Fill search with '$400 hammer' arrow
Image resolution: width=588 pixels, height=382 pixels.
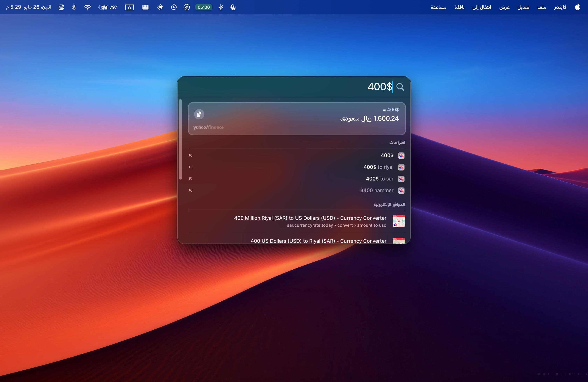click(191, 190)
